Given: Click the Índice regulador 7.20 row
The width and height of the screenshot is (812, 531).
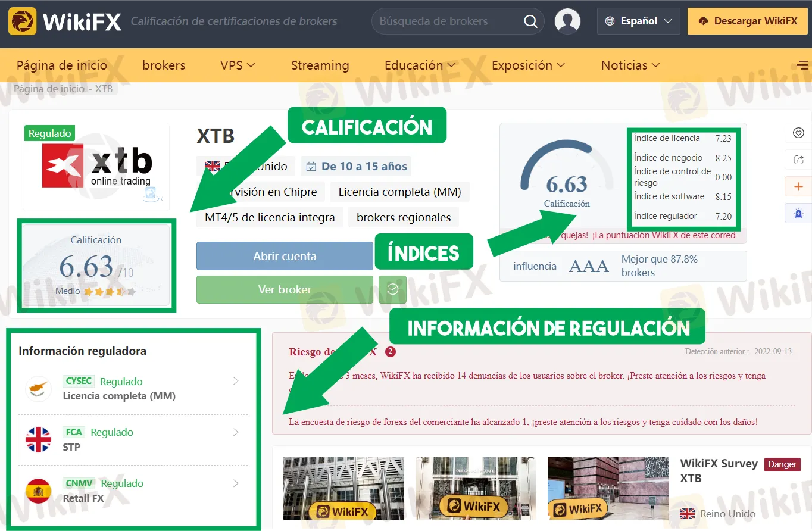Looking at the screenshot, I should 683,216.
